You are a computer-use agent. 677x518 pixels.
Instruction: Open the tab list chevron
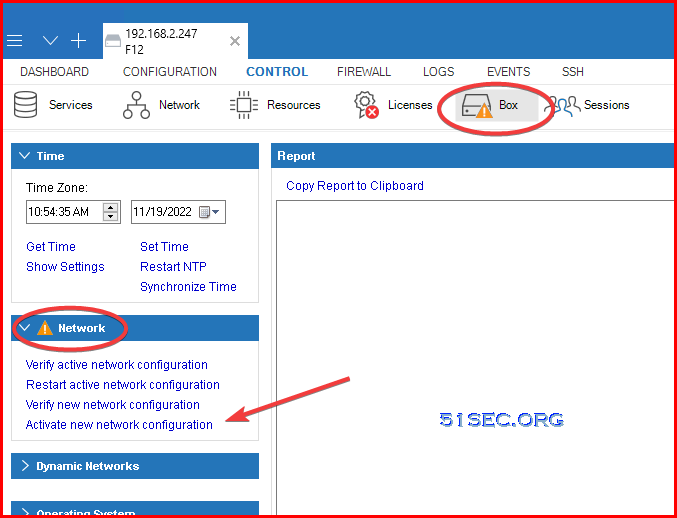coord(51,41)
